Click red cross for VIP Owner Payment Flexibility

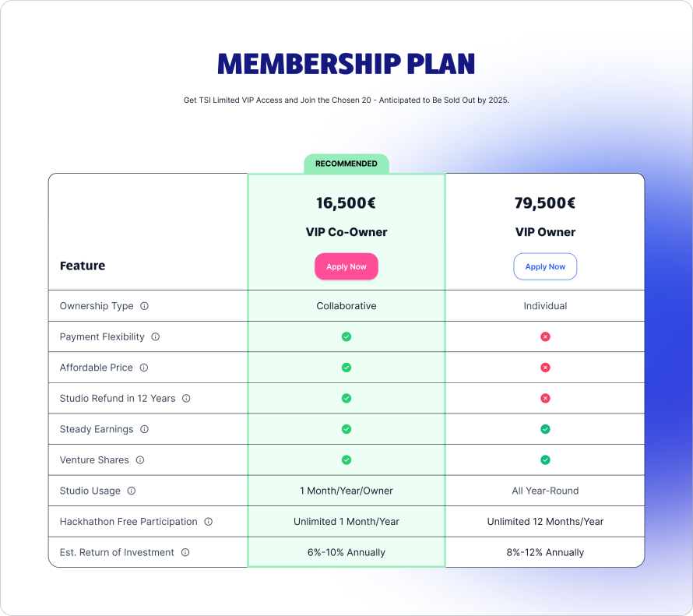pos(545,336)
